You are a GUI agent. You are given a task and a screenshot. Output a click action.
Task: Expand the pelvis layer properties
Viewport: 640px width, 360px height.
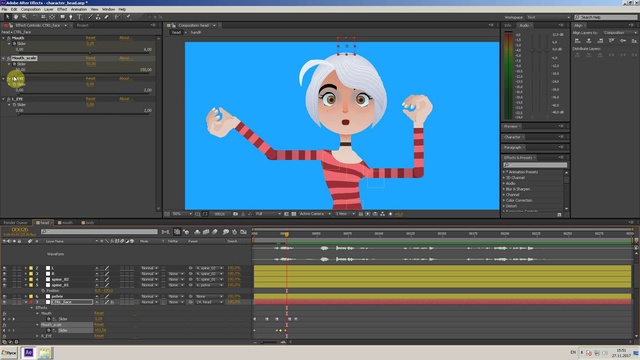click(26, 296)
